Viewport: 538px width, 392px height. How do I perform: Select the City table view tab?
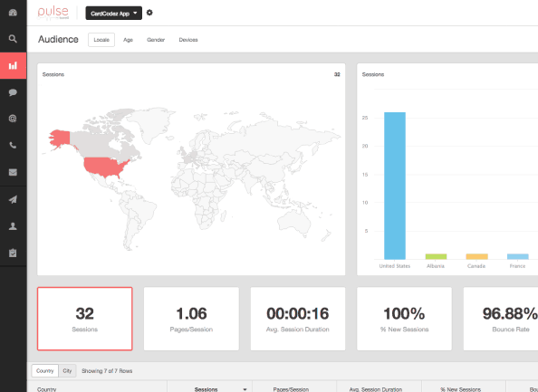[x=67, y=371]
